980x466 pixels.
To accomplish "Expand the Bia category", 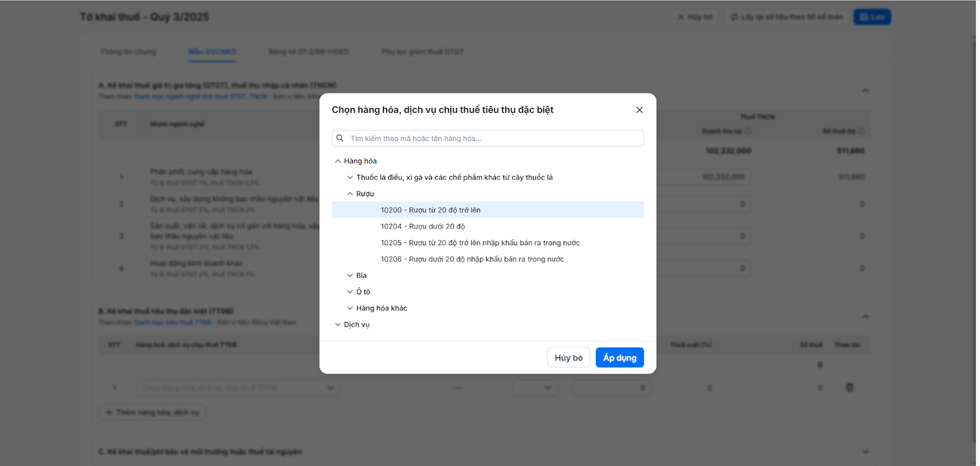I will (x=350, y=276).
